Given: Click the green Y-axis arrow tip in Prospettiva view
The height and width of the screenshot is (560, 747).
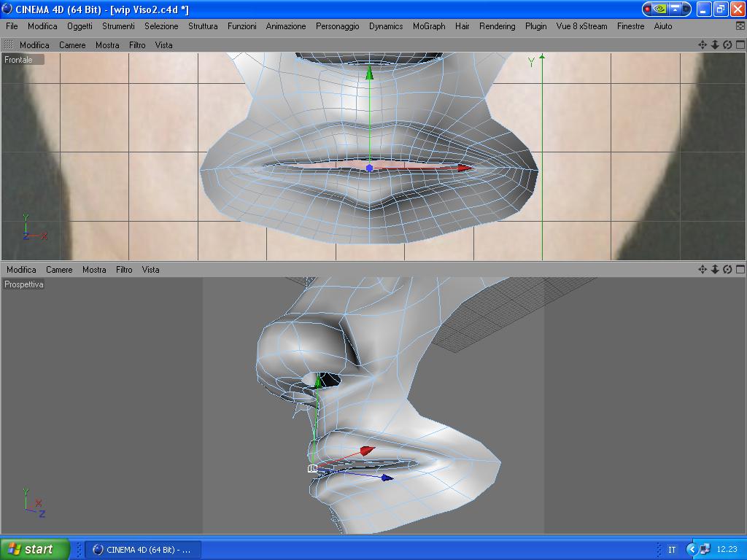Looking at the screenshot, I should pos(318,381).
